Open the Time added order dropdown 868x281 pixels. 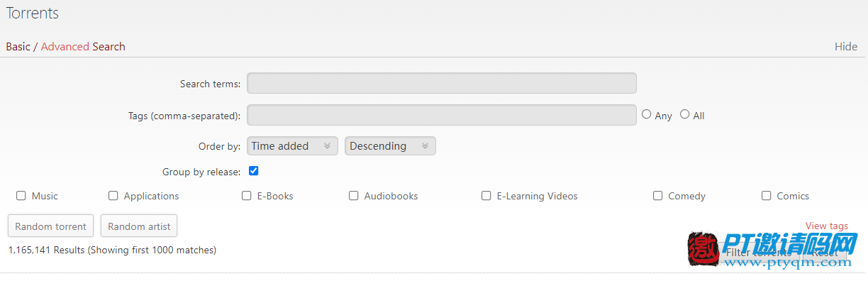(x=292, y=146)
